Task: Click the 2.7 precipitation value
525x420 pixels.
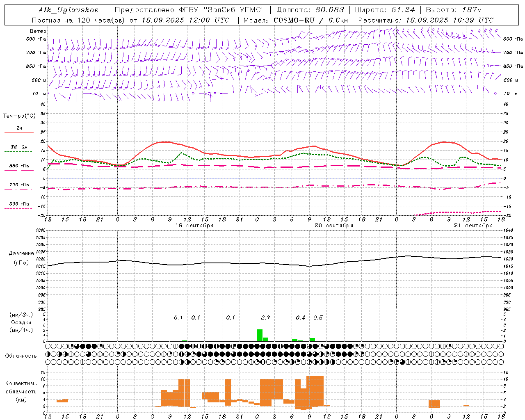Action: [266, 318]
